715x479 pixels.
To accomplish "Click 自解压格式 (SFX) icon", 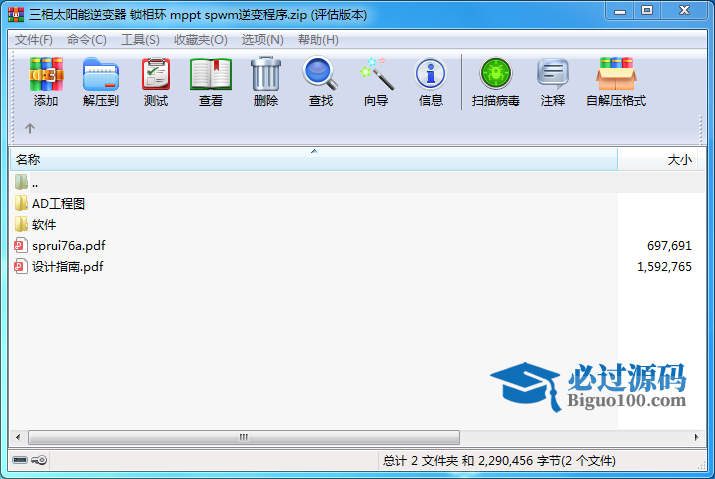I will pos(616,73).
